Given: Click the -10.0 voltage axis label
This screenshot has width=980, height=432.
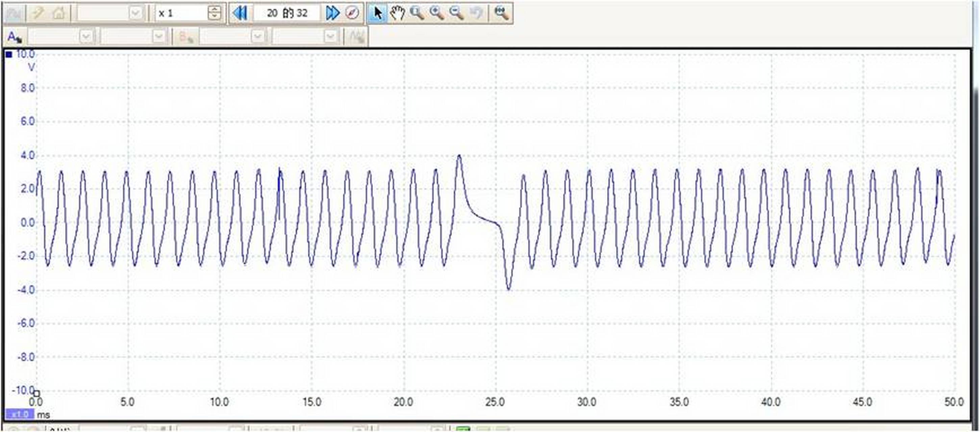Looking at the screenshot, I should pyautogui.click(x=23, y=390).
